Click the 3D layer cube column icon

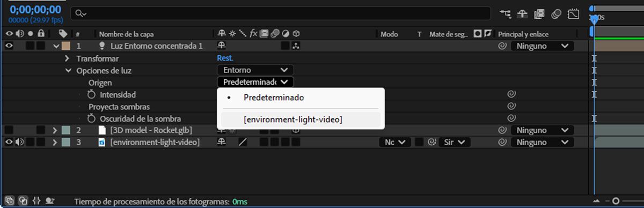click(296, 34)
